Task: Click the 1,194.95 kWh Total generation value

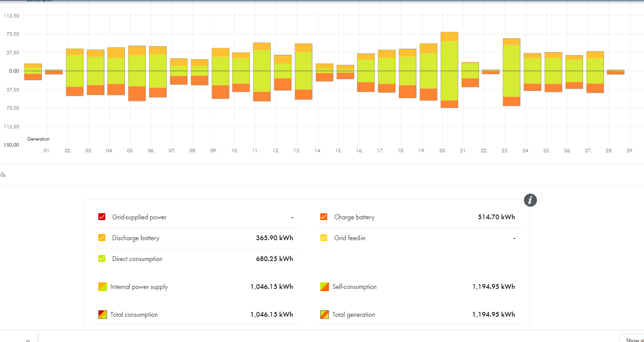Action: 493,315
